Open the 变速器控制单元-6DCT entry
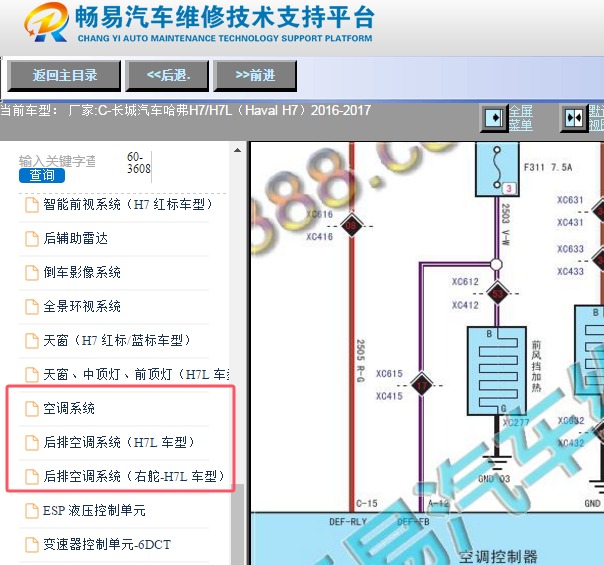This screenshot has width=604, height=565. point(107,544)
